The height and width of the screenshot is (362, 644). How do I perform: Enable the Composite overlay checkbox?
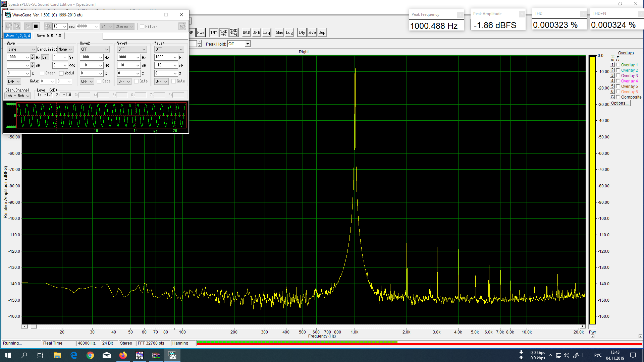click(618, 97)
